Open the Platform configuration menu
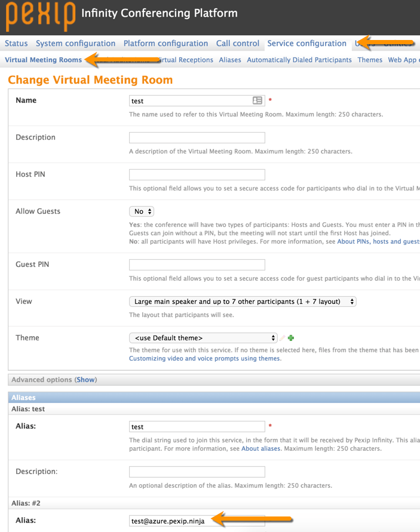 click(165, 44)
